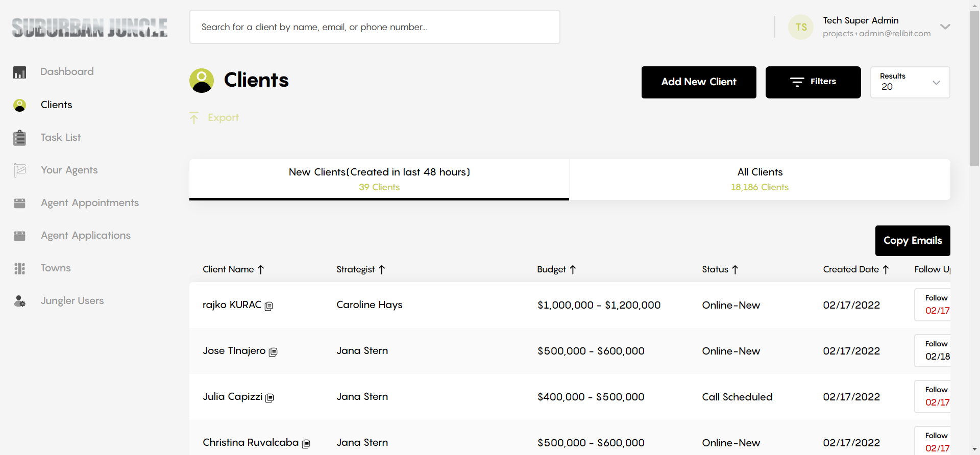Open the Dashboard chart icon in sidebar
This screenshot has height=455, width=980.
pos(19,72)
